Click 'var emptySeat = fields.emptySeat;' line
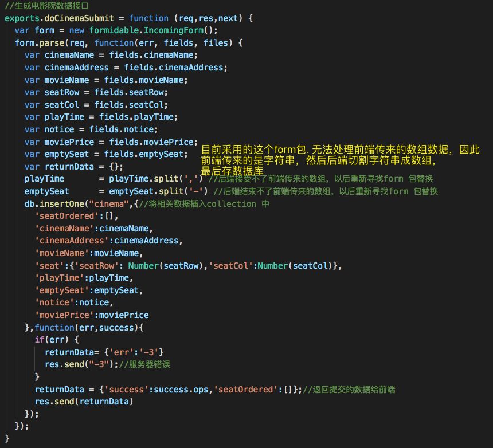The image size is (493, 448). tap(106, 154)
